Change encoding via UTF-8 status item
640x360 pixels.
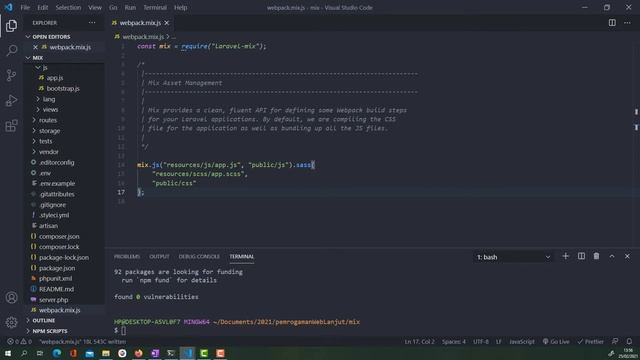tap(481, 342)
